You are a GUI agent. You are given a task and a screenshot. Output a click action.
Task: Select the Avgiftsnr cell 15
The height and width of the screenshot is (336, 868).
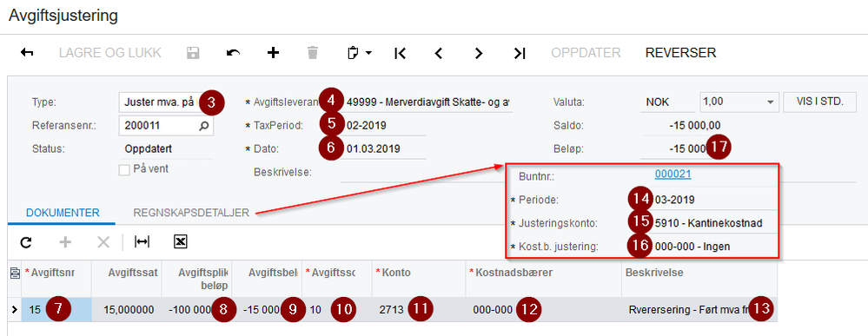click(56, 309)
